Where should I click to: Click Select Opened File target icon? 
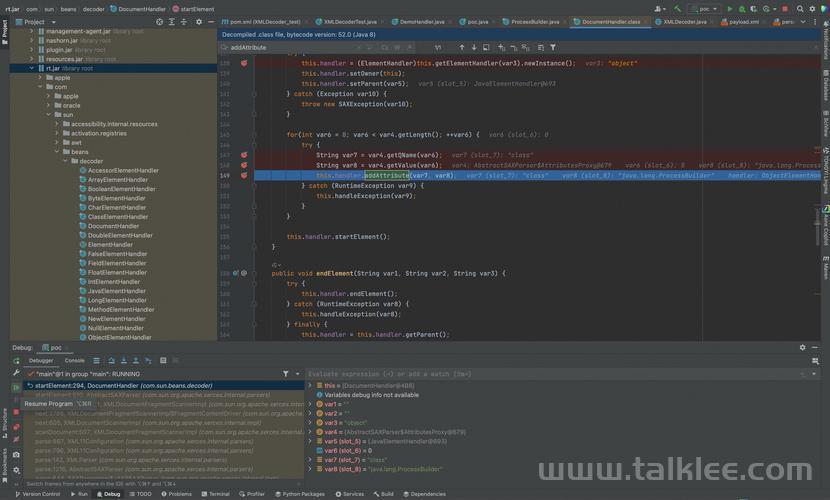[159, 22]
